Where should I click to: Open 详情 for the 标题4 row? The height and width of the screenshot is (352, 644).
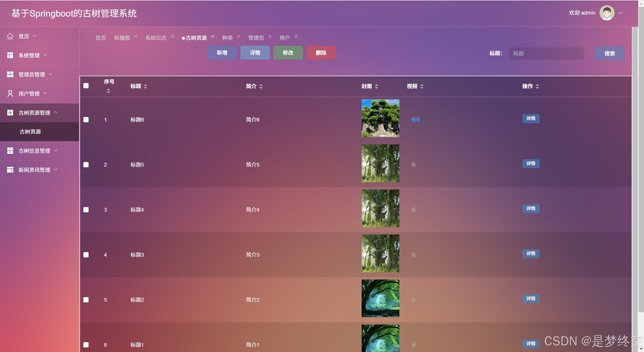click(x=531, y=209)
